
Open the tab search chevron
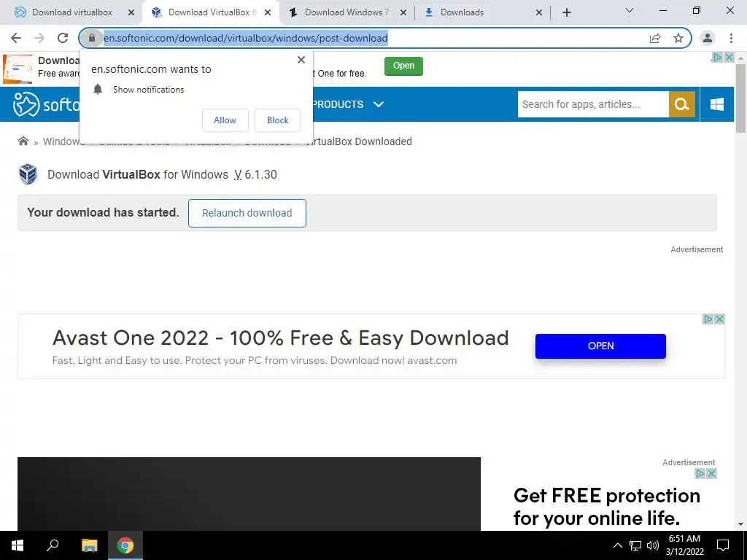630,10
